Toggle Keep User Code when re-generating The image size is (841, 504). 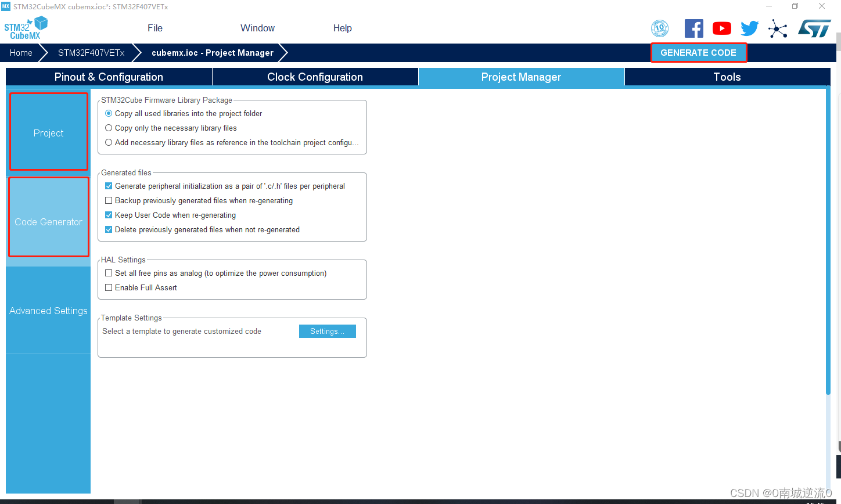109,215
